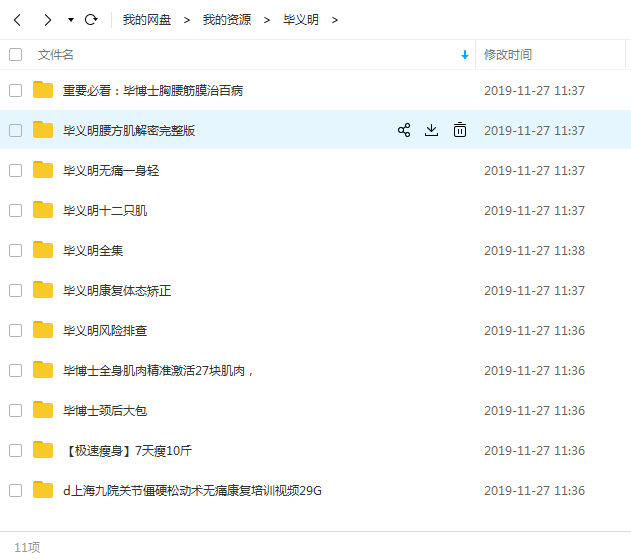This screenshot has width=631, height=559.
Task: Open folder name 毕义明十二只肌
Action: (105, 210)
